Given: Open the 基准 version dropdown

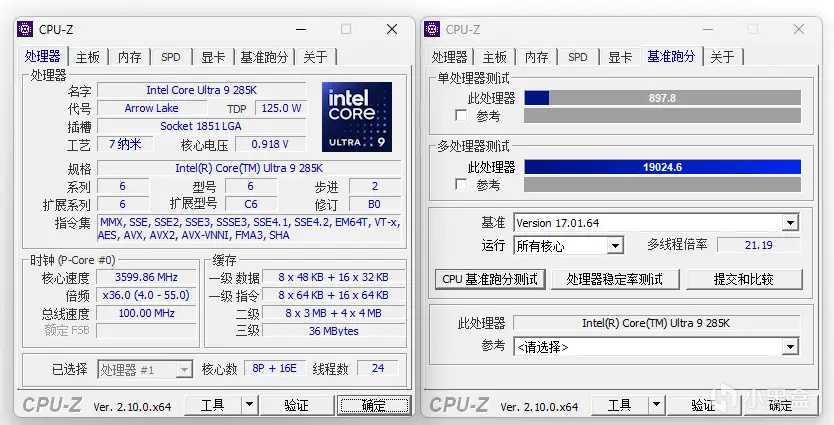Looking at the screenshot, I should pos(790,223).
